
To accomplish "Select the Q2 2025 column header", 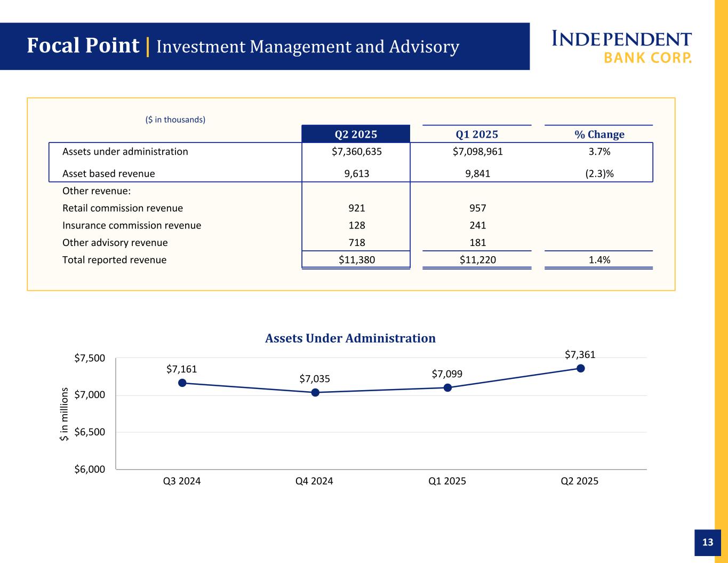I will point(356,134).
